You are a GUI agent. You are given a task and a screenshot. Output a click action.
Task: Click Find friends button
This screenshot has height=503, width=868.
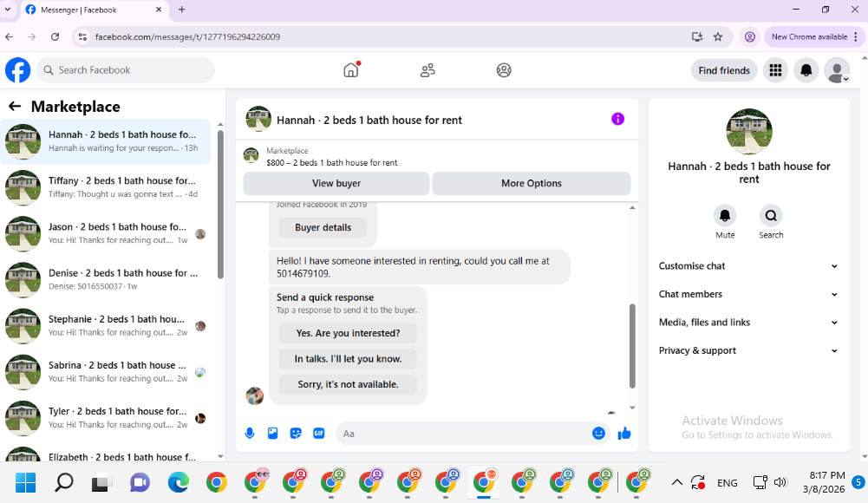click(724, 70)
